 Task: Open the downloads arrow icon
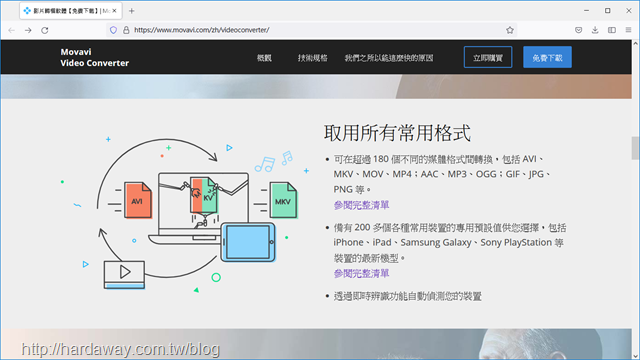click(595, 30)
